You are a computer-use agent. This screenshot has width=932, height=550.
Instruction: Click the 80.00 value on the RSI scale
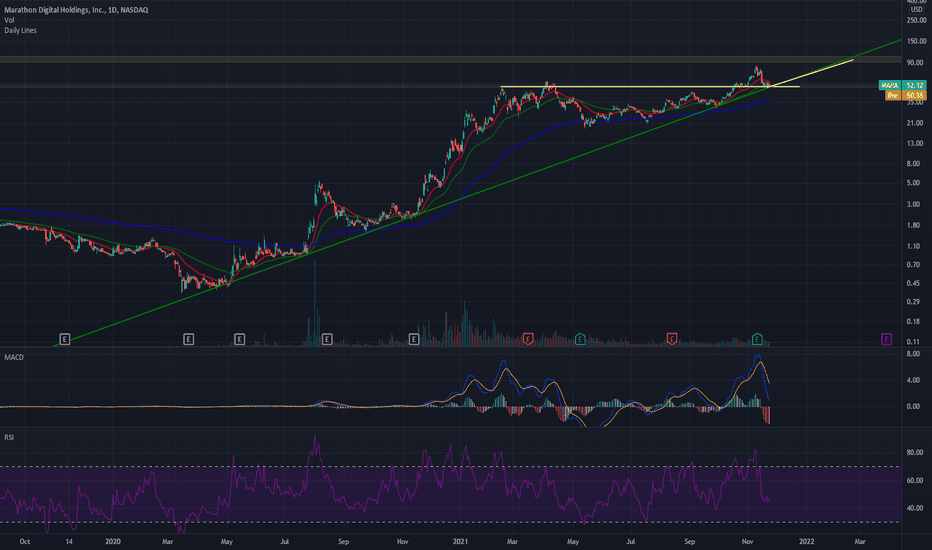pos(915,452)
